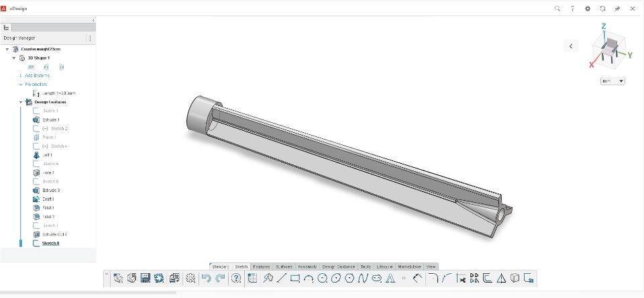This screenshot has height=298, width=644.
Task: Click the Redo arrow icon
Action: (x=220, y=279)
